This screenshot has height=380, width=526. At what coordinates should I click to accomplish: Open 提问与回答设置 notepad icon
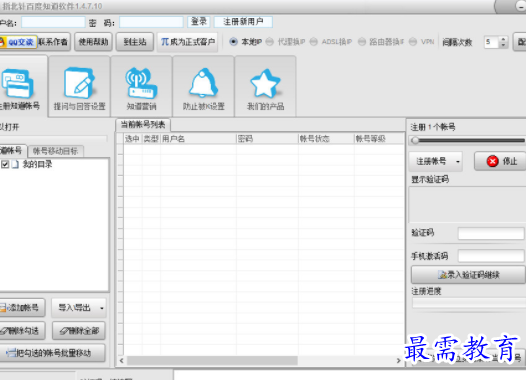click(79, 83)
